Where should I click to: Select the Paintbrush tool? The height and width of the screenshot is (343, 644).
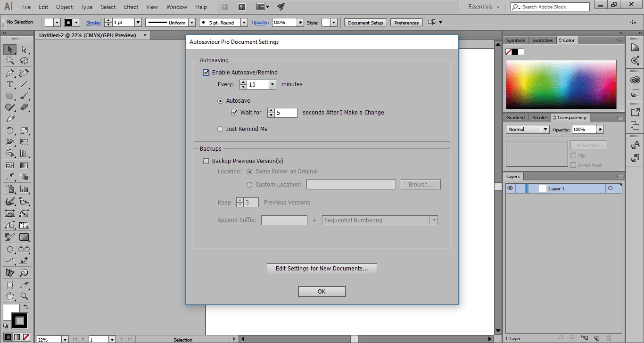click(x=24, y=96)
